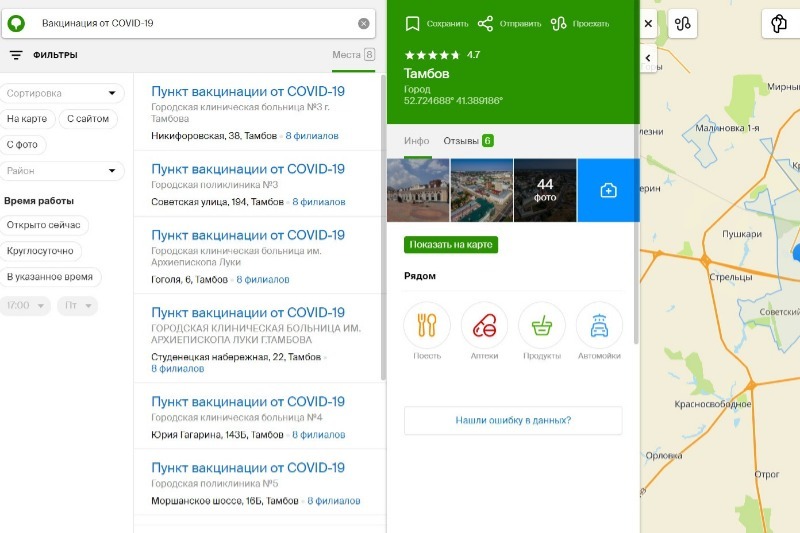This screenshot has height=533, width=800.
Task: Click the route Проехать icon
Action: [x=559, y=23]
